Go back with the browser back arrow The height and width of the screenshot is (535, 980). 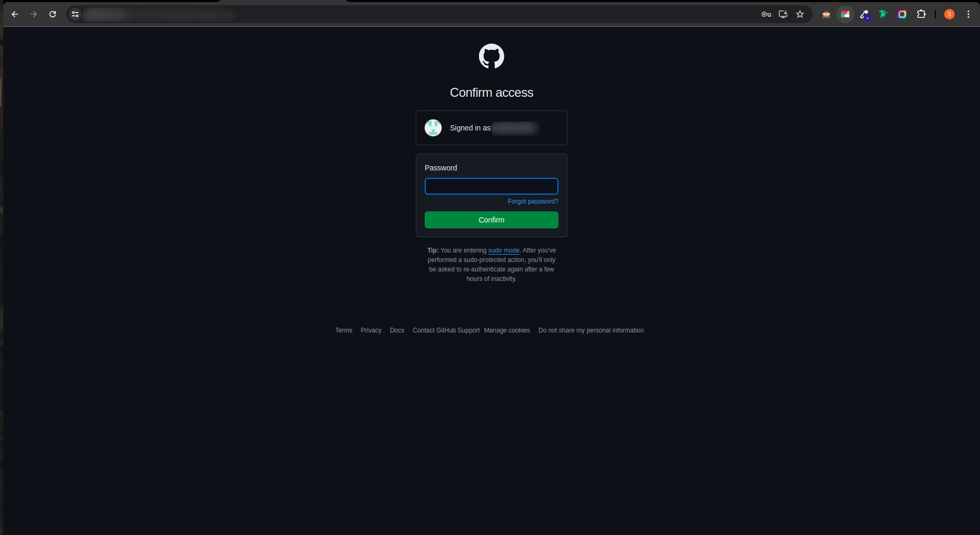[15, 14]
